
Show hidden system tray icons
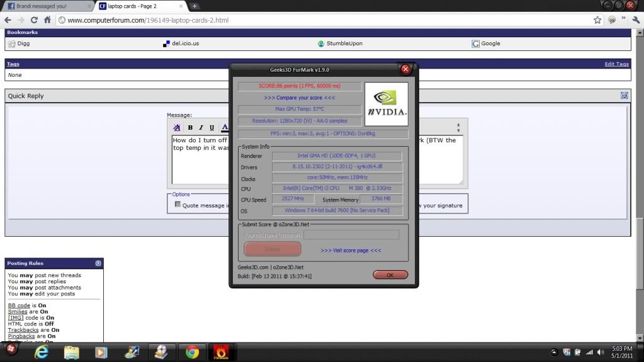pyautogui.click(x=554, y=352)
